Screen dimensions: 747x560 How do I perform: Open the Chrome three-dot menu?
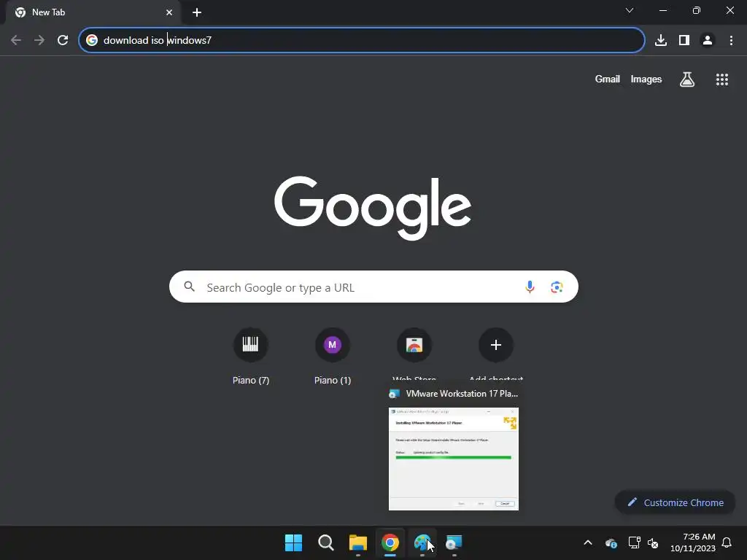point(731,40)
